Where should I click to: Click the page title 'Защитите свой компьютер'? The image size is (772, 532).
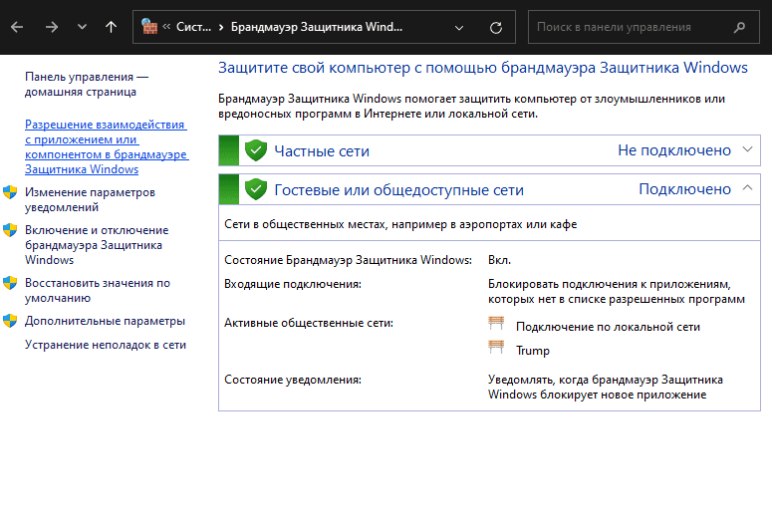[x=482, y=68]
